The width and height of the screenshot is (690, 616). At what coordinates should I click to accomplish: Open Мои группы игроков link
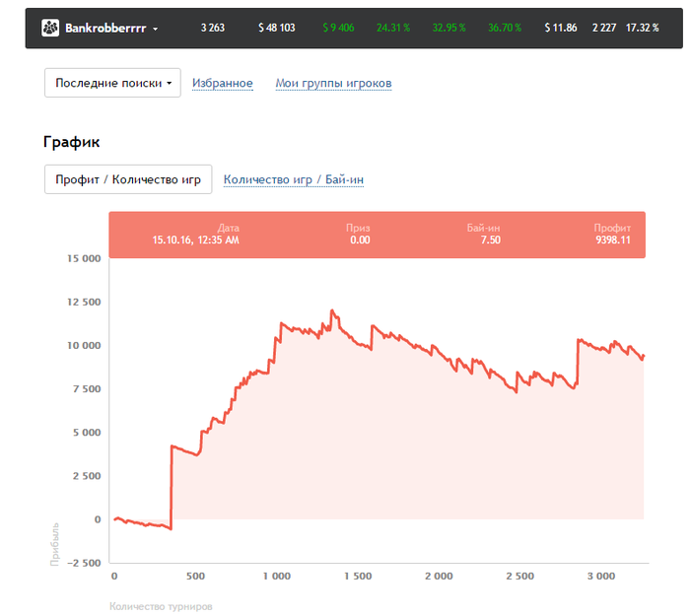coord(333,83)
